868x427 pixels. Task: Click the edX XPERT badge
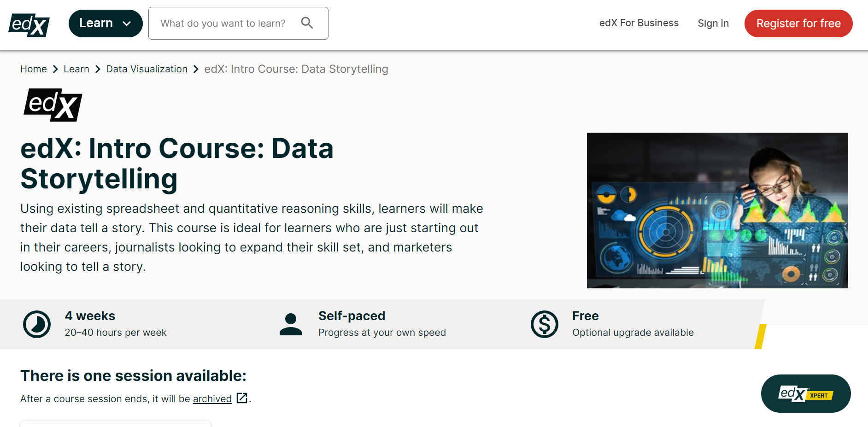coord(805,393)
